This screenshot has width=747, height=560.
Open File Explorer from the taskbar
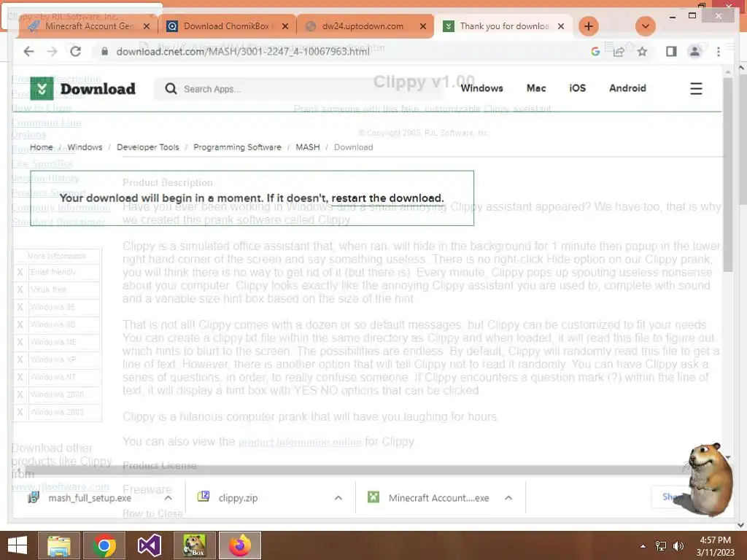click(58, 545)
